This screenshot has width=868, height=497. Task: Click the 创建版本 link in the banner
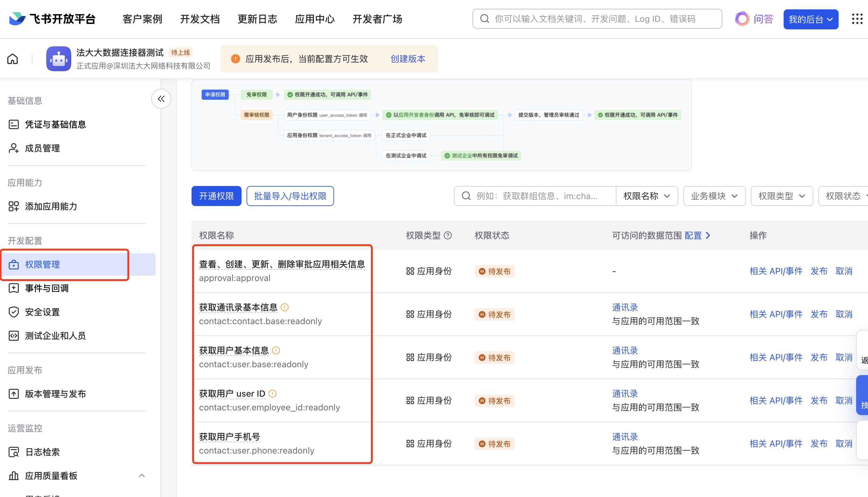point(408,59)
